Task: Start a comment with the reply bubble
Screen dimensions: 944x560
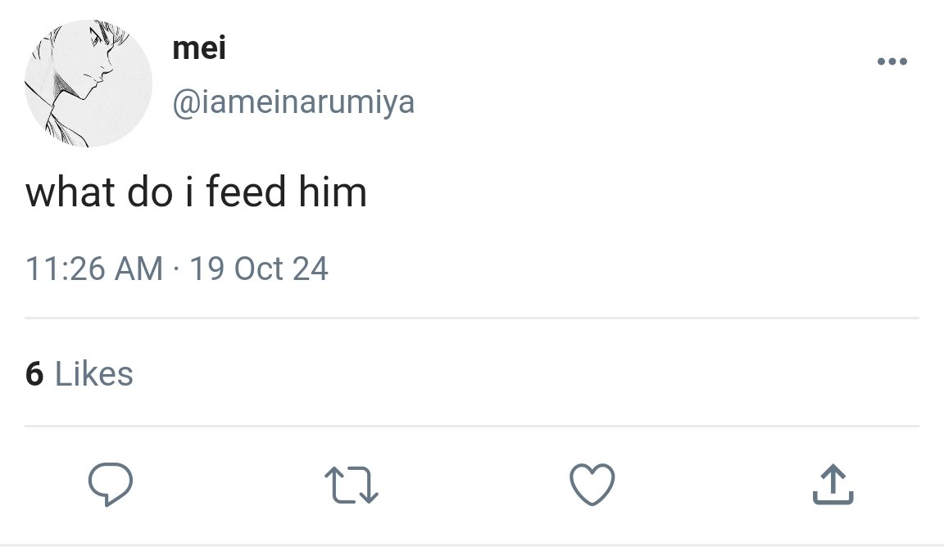Action: click(110, 484)
